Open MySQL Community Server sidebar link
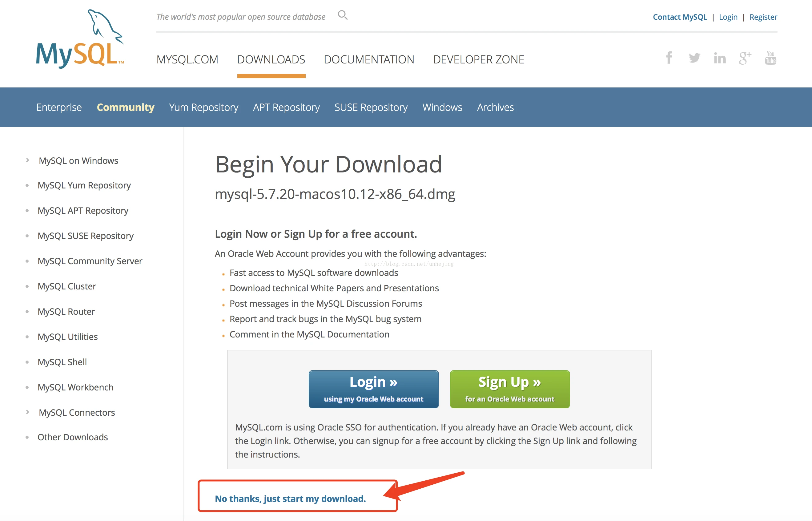The height and width of the screenshot is (521, 812). (90, 261)
